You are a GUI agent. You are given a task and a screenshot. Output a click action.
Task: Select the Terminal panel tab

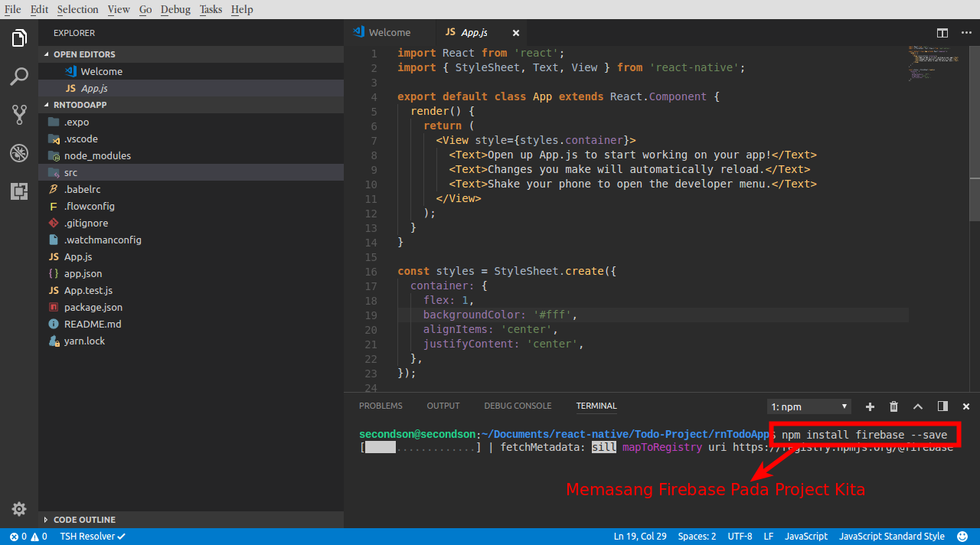(x=596, y=406)
